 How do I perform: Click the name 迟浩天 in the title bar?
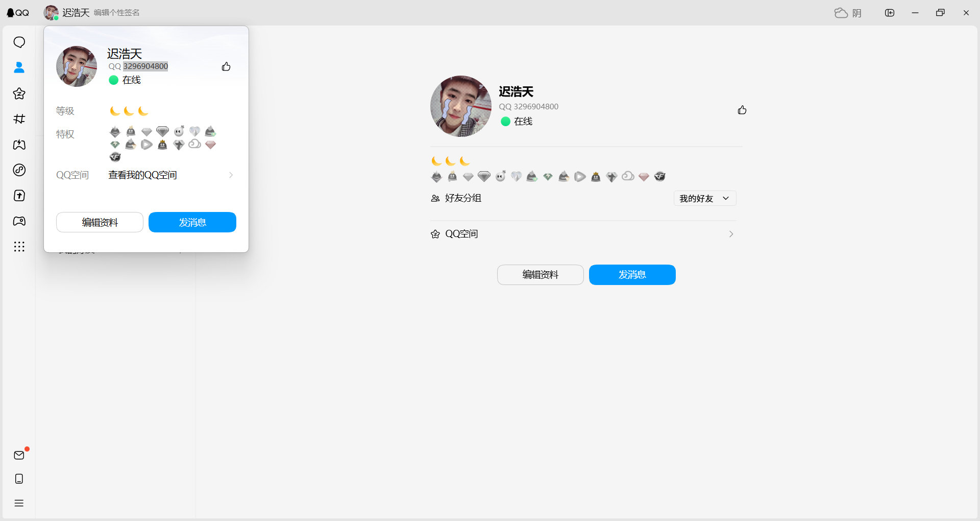pos(76,13)
